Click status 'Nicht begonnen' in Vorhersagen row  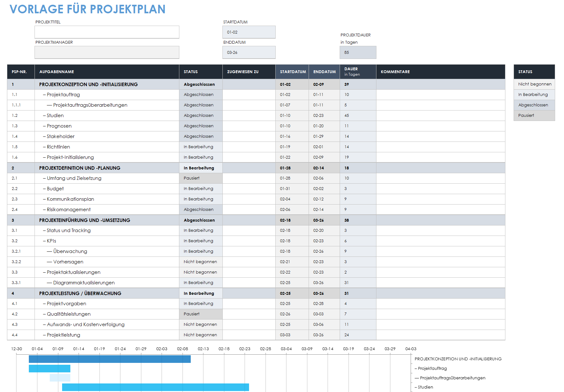(201, 262)
